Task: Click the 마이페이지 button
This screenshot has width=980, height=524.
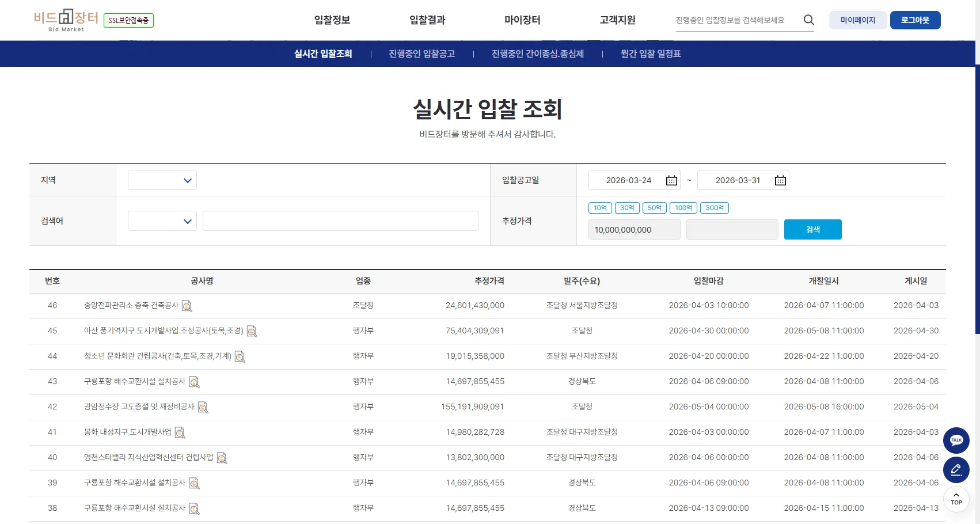Action: point(858,20)
